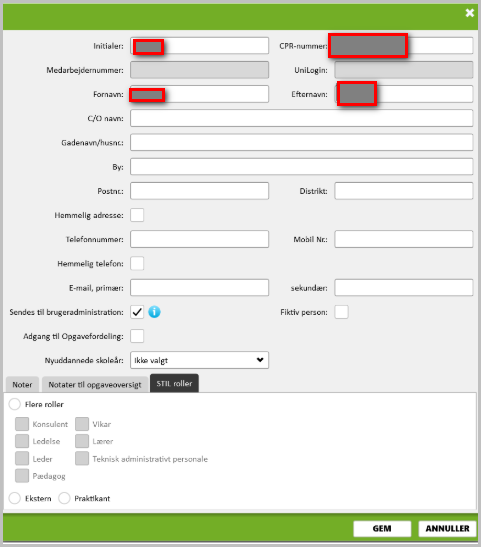Choose the Ekstern radio option

coord(15,498)
